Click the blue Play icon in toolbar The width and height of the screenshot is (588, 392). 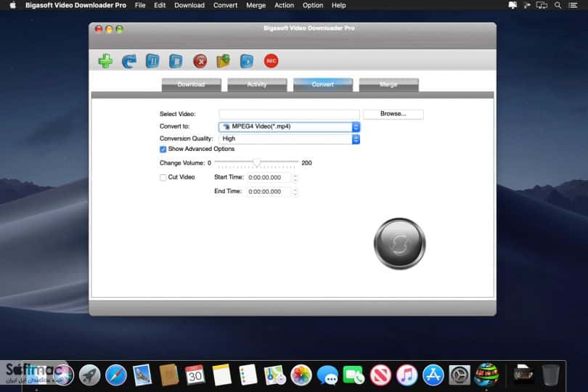pos(247,61)
